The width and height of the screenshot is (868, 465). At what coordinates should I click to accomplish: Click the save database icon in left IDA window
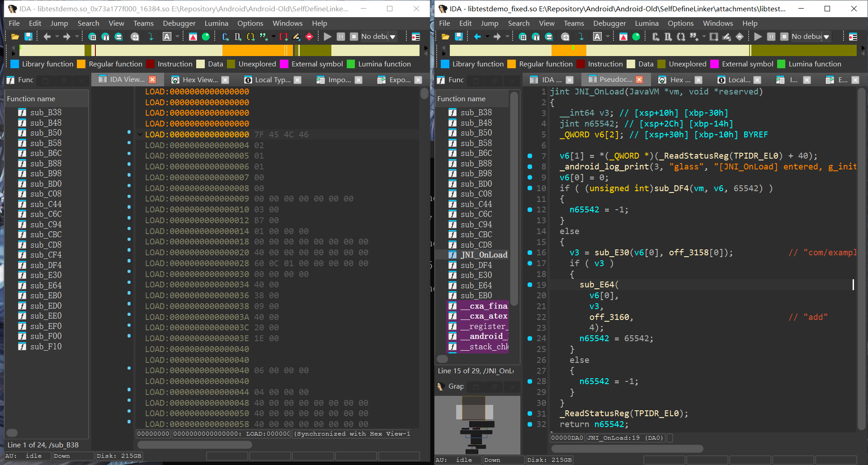[x=28, y=37]
